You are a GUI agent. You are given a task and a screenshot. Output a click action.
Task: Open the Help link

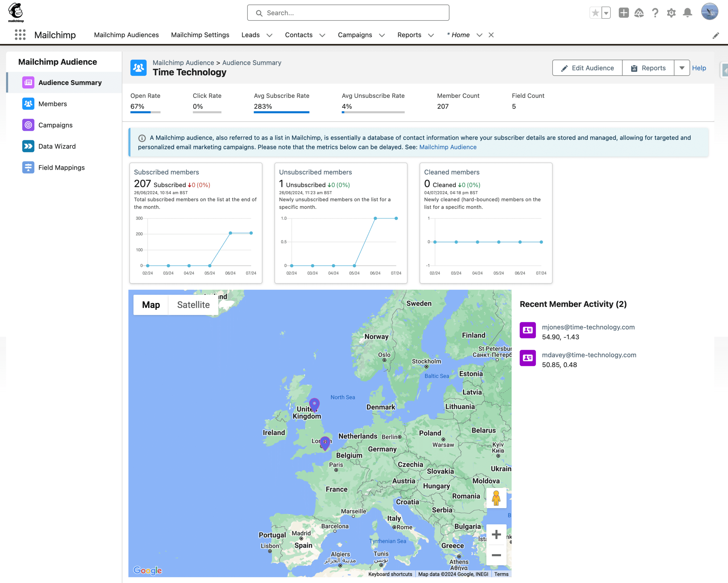(x=699, y=68)
